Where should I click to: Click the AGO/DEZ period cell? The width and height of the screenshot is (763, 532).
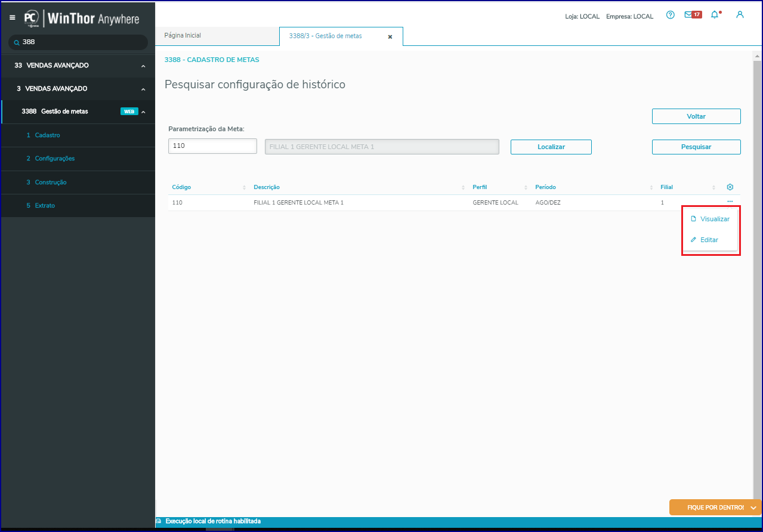(x=548, y=203)
